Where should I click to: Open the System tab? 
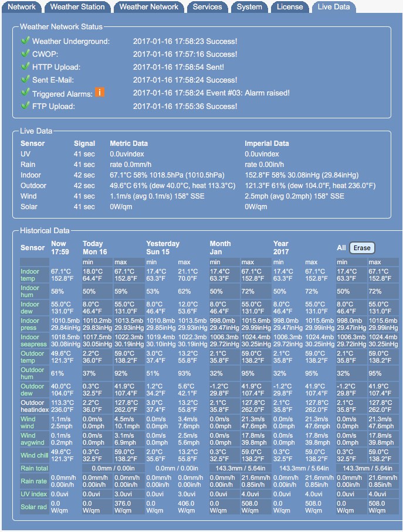coord(249,7)
